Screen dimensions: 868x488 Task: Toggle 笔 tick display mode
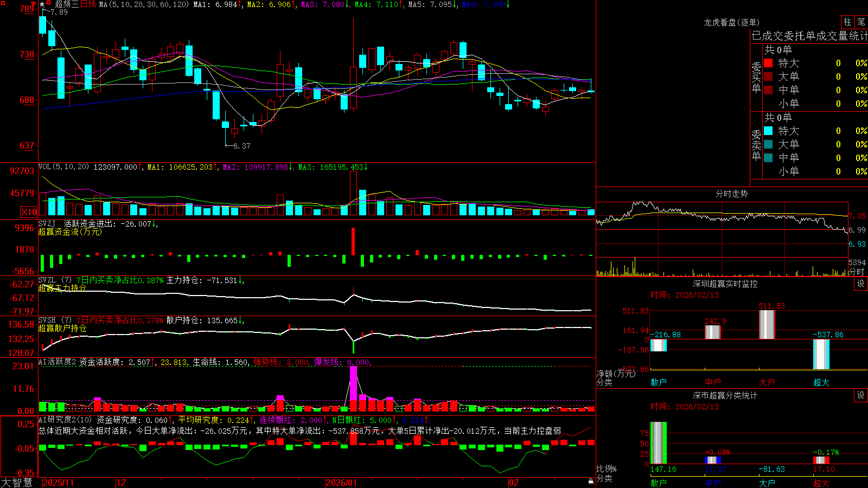(x=861, y=22)
